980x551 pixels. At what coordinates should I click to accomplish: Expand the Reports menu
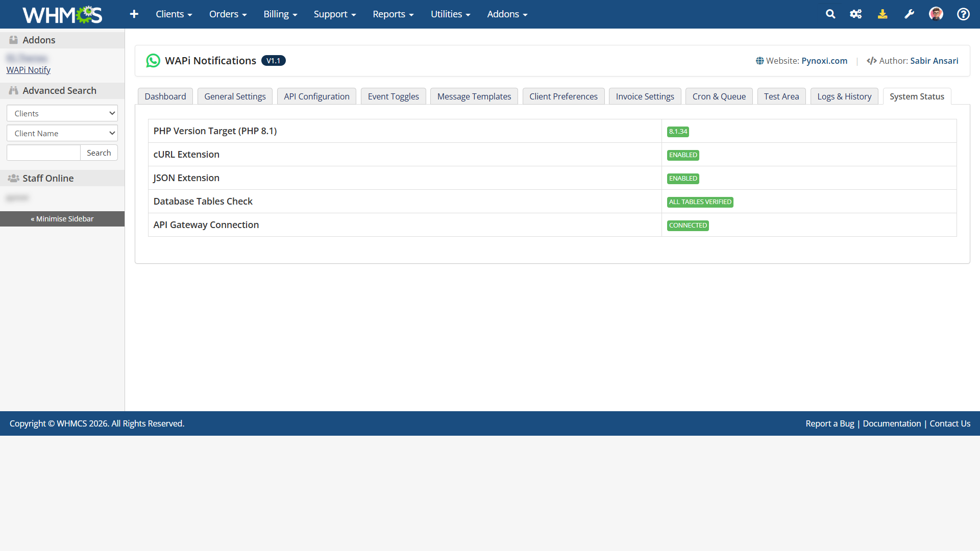click(x=393, y=14)
